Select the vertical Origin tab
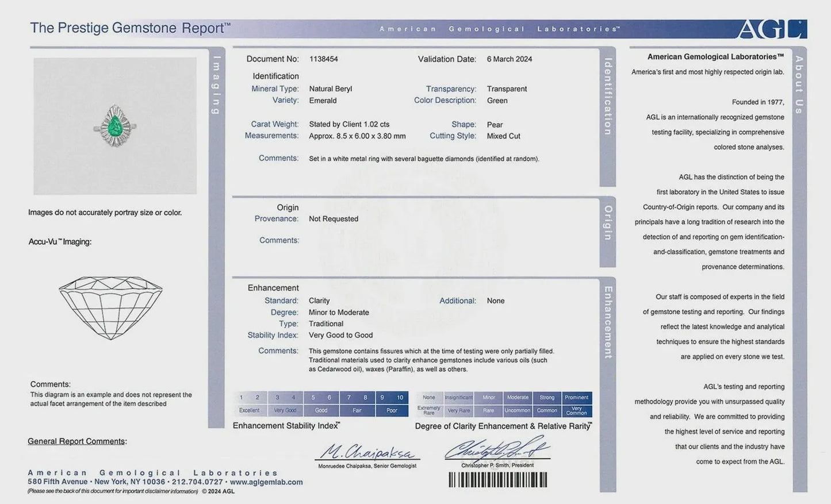This screenshot has width=831, height=504. point(608,223)
